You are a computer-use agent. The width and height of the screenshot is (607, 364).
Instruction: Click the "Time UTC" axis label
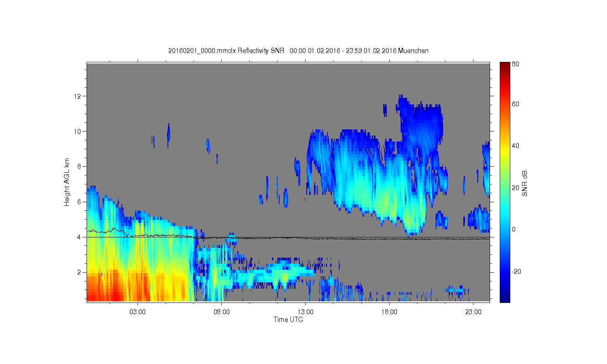(x=288, y=320)
